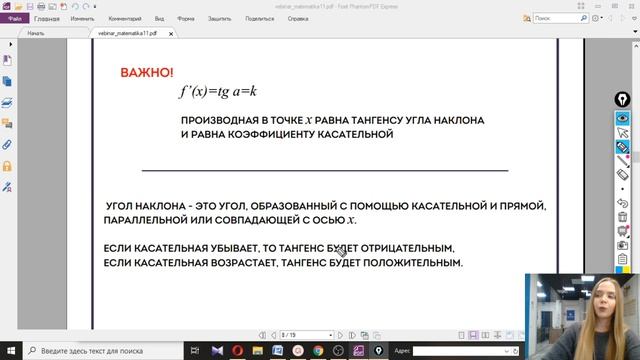
Task: Go to previous page arrow
Action: [x=273, y=335]
